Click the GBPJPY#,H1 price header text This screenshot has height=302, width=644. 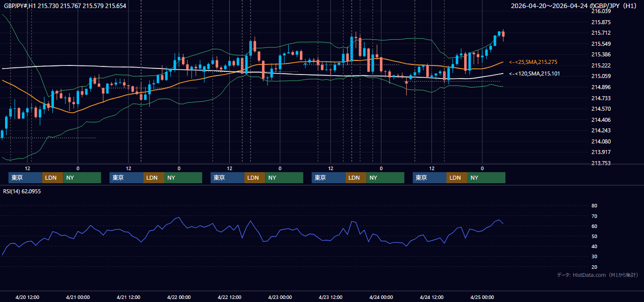pyautogui.click(x=65, y=6)
